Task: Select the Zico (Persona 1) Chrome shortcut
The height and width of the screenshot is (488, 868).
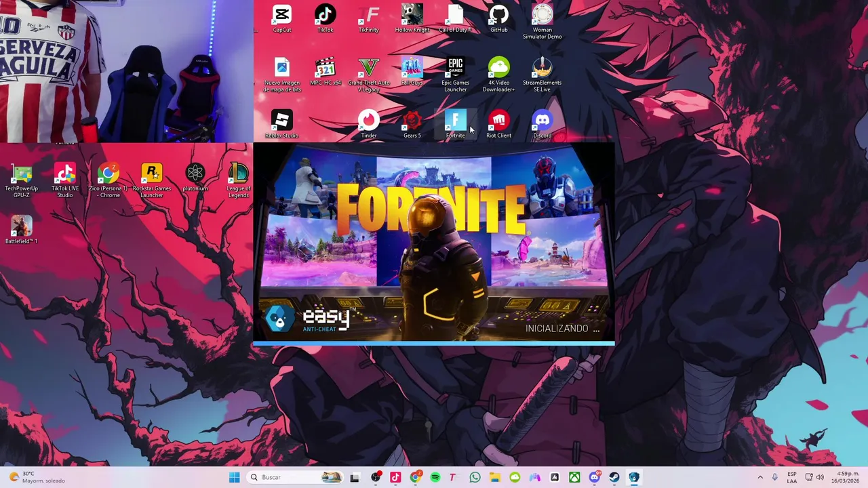Action: click(108, 180)
